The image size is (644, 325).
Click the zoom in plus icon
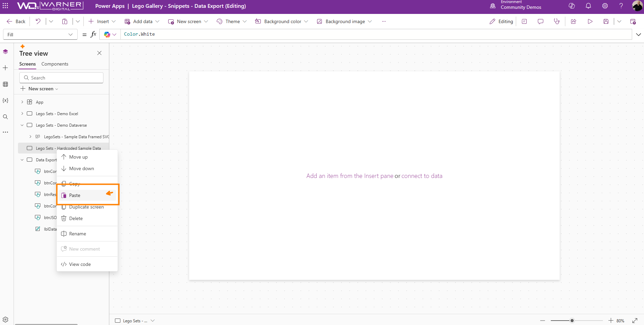pyautogui.click(x=611, y=321)
